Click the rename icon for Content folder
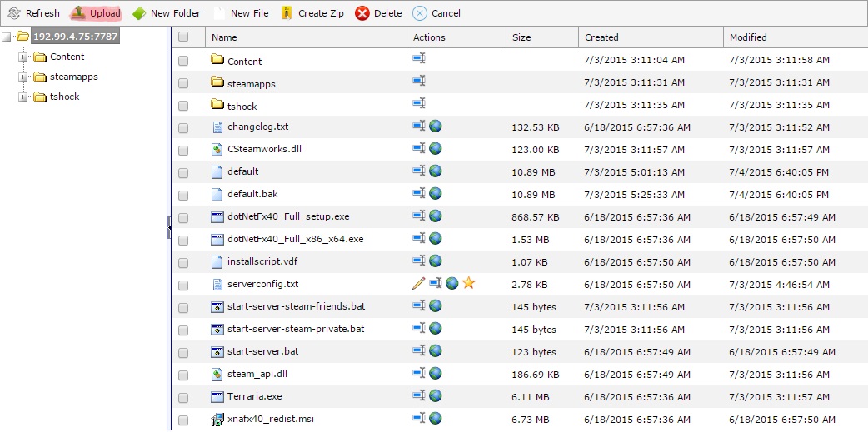868x432 pixels. 419,59
